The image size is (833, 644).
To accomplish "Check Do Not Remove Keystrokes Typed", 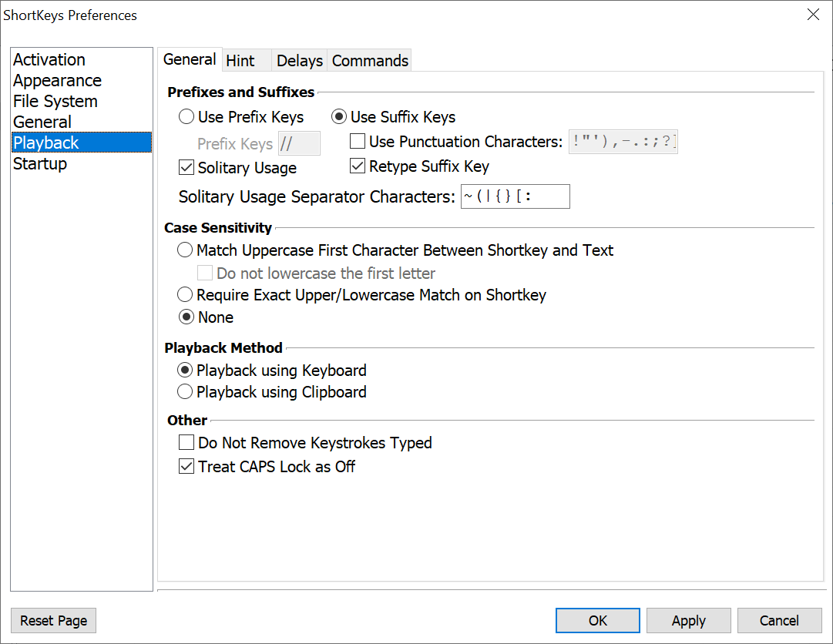I will pos(186,443).
